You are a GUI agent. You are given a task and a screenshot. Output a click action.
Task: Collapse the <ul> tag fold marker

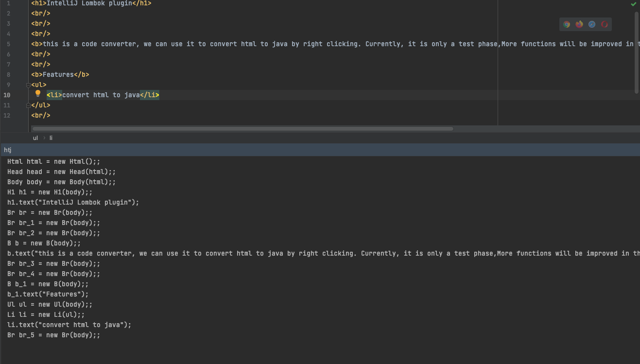[28, 85]
